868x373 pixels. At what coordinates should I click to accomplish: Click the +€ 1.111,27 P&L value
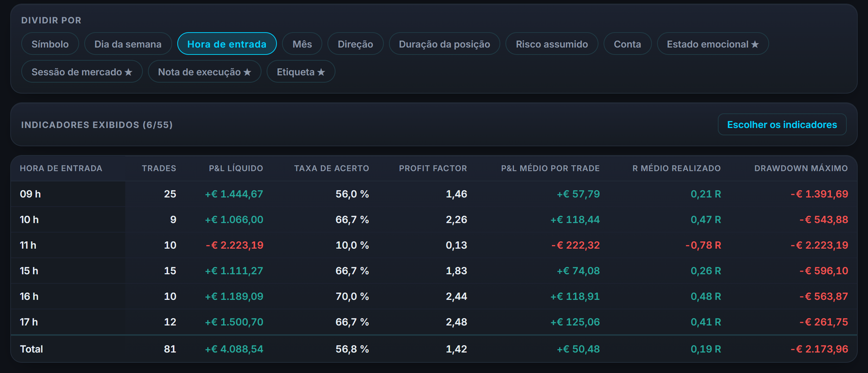pos(234,271)
